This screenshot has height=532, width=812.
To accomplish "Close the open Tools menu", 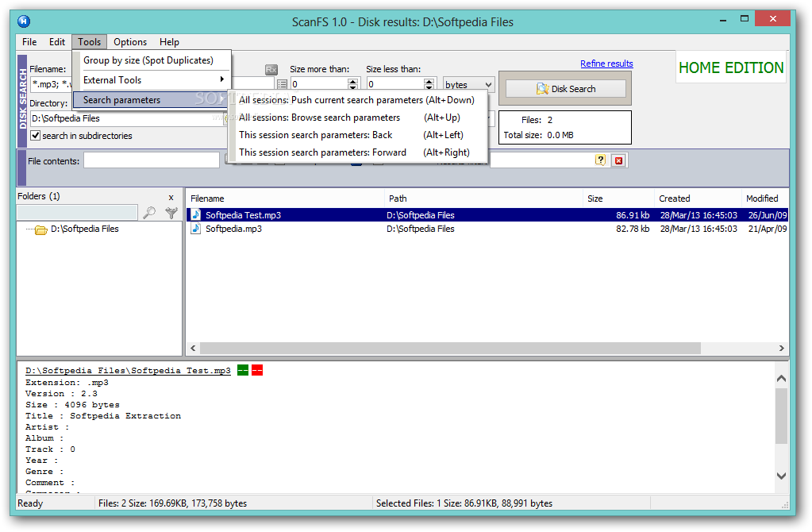I will [89, 42].
